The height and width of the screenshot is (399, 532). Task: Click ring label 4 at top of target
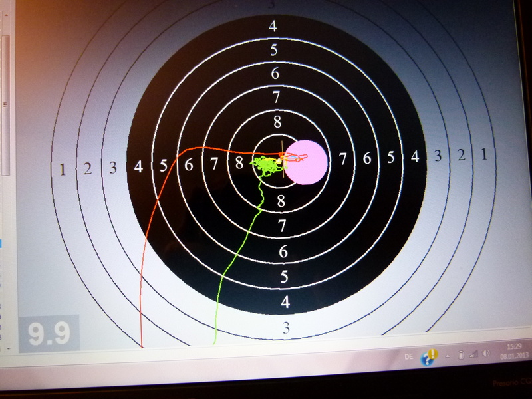point(273,27)
